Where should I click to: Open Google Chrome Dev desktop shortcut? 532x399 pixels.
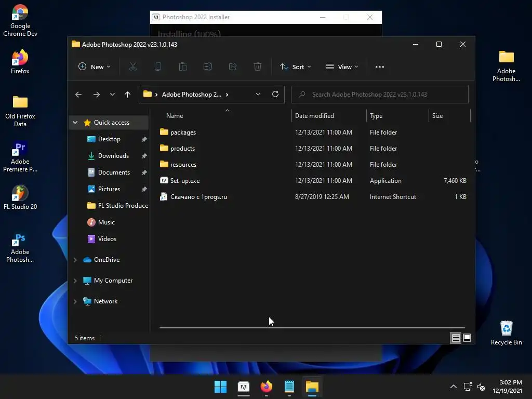pyautogui.click(x=20, y=20)
